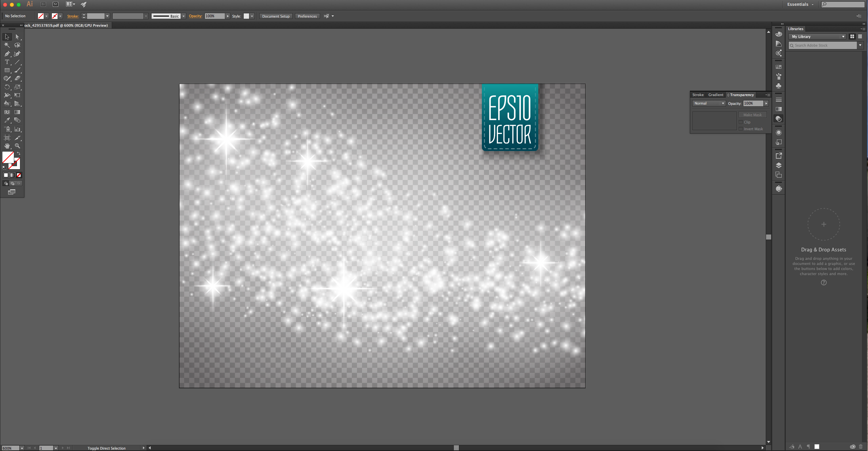The height and width of the screenshot is (451, 868).
Task: Enable Clip in Transparency panel
Action: (741, 122)
